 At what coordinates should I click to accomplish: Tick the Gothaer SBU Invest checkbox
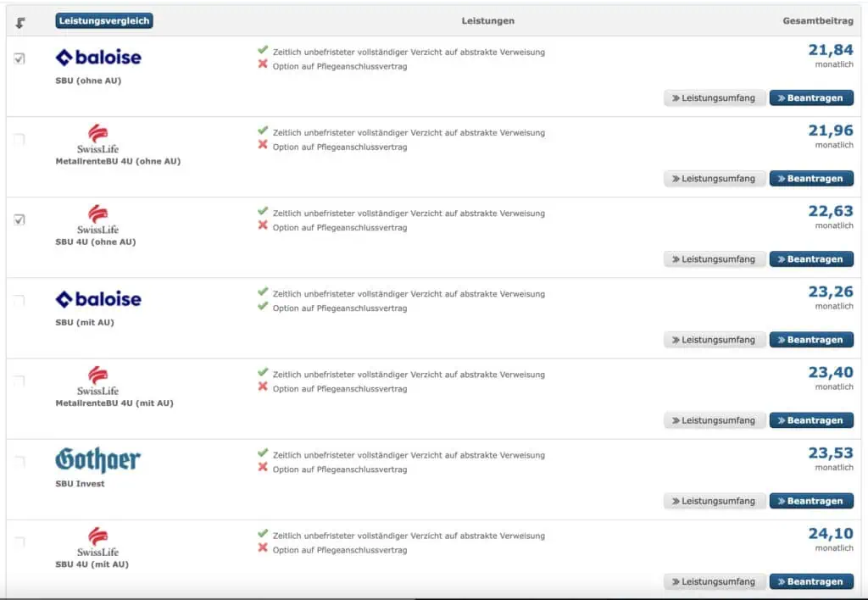[19, 461]
